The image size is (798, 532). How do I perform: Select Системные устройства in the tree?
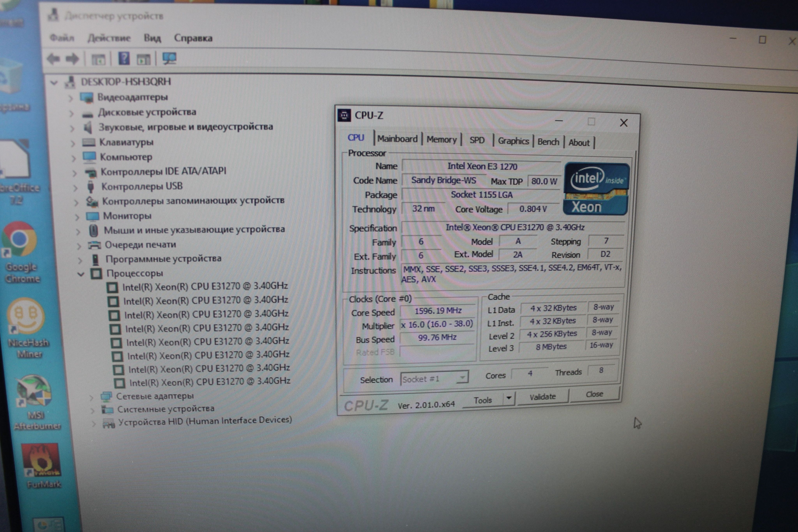coord(166,409)
